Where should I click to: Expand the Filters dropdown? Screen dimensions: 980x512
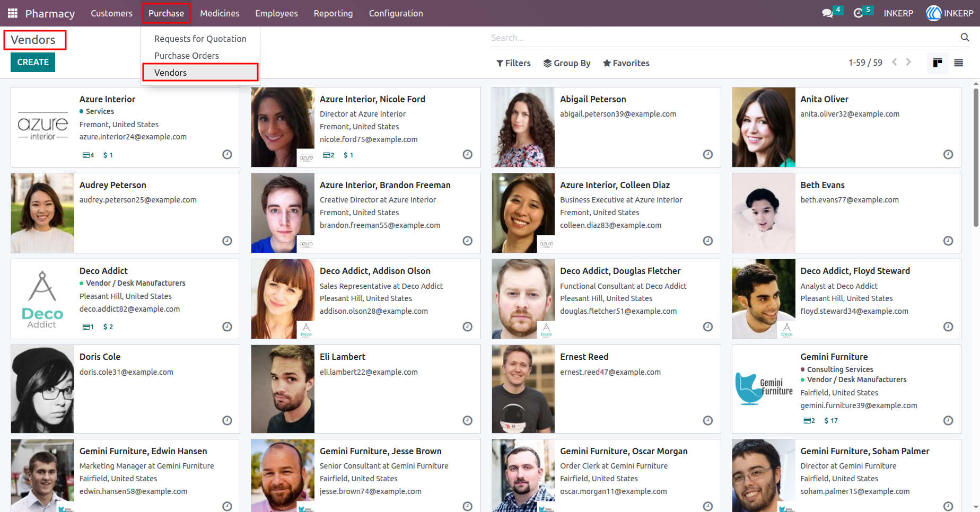click(x=513, y=63)
